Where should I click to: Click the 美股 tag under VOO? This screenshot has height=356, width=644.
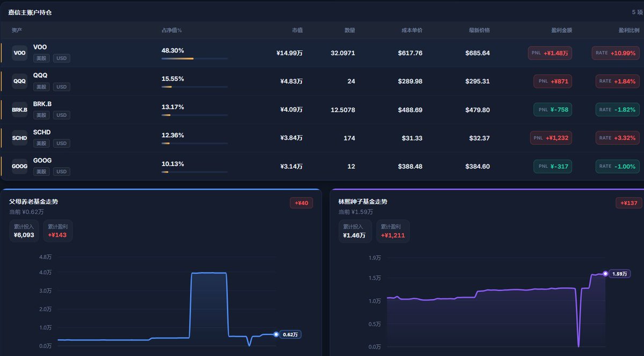point(41,58)
